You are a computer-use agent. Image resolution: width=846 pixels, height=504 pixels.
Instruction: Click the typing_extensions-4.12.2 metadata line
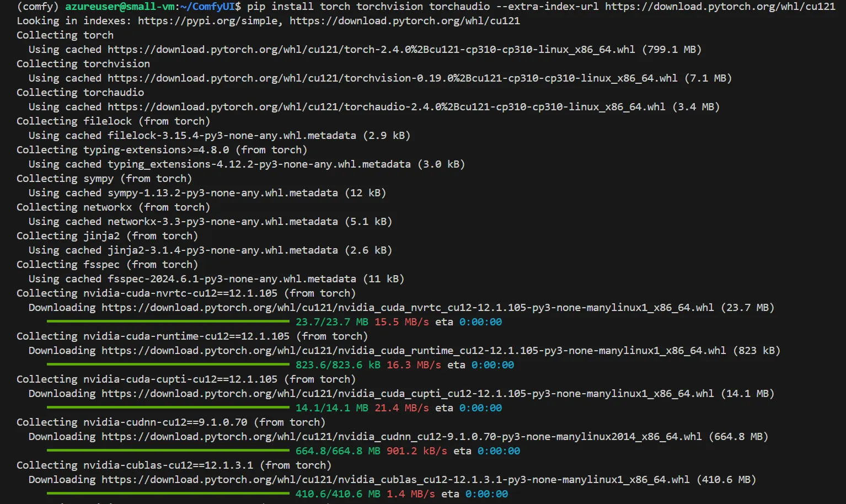coord(247,164)
